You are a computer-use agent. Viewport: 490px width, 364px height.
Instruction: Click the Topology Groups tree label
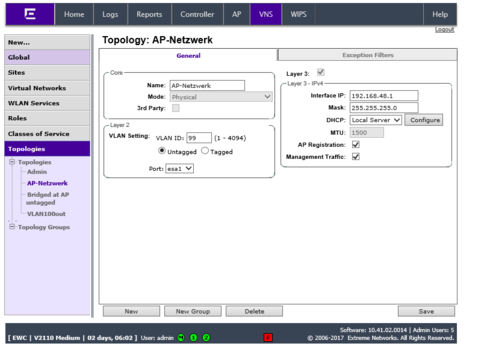pyautogui.click(x=44, y=227)
